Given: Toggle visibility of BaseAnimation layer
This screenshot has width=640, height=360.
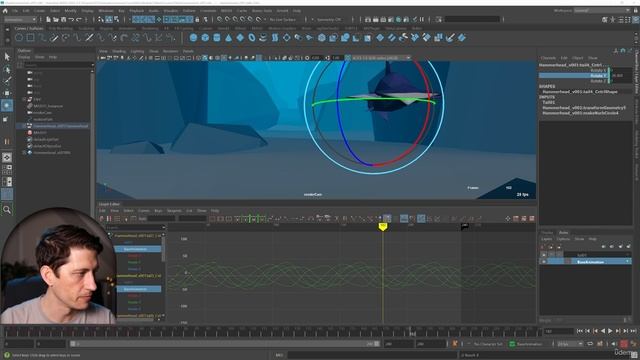Looking at the screenshot, I should tap(544, 262).
